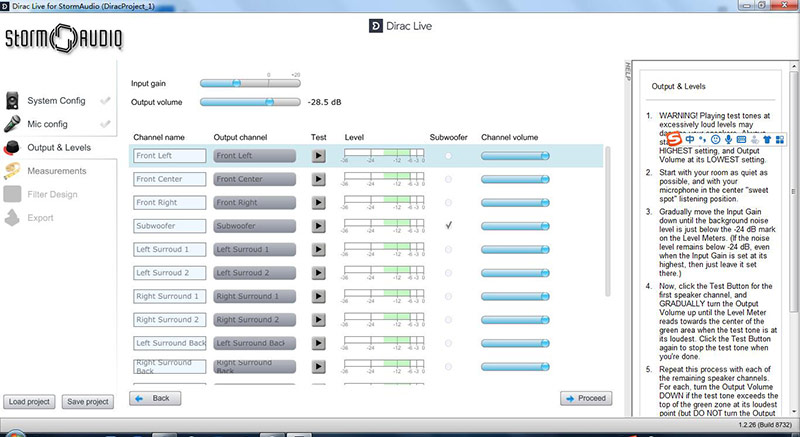Open the emoji smiley icon in IME bar

point(715,139)
